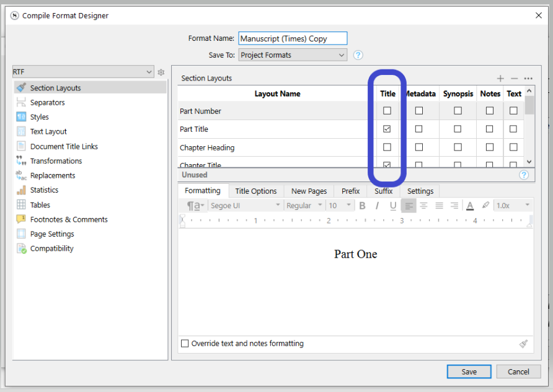Toggle underline formatting
The width and height of the screenshot is (553, 392).
(393, 206)
